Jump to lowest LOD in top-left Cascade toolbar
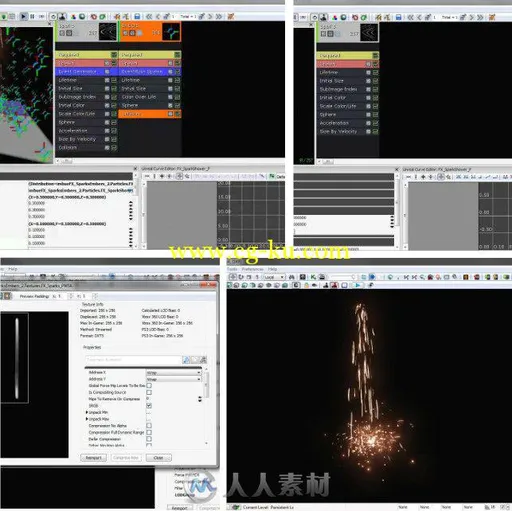Viewport: 512px width, 511px height. click(x=149, y=16)
